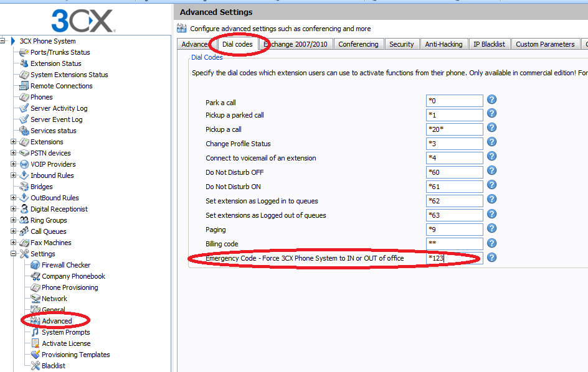Screen dimensions: 588x372
Task: Expand the Ring Groups node
Action: pos(14,220)
